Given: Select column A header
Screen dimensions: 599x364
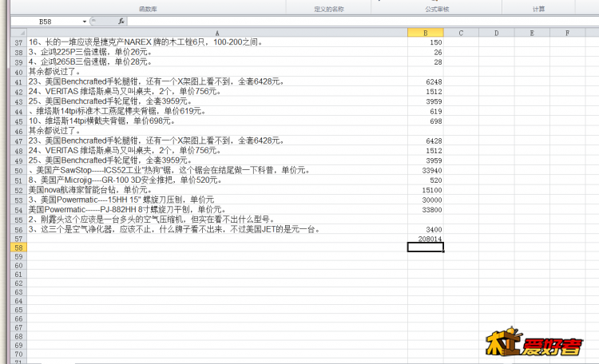Looking at the screenshot, I should [x=217, y=33].
